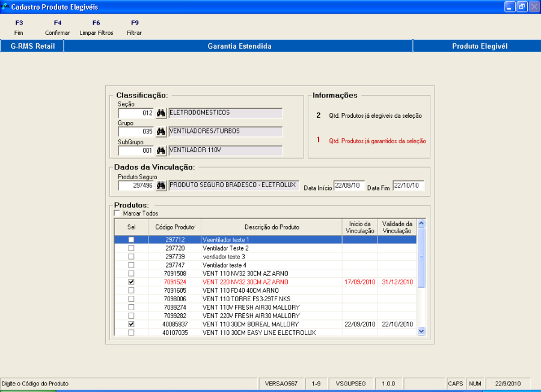
Task: Click the Inicio da Vinculação column header
Action: click(360, 227)
